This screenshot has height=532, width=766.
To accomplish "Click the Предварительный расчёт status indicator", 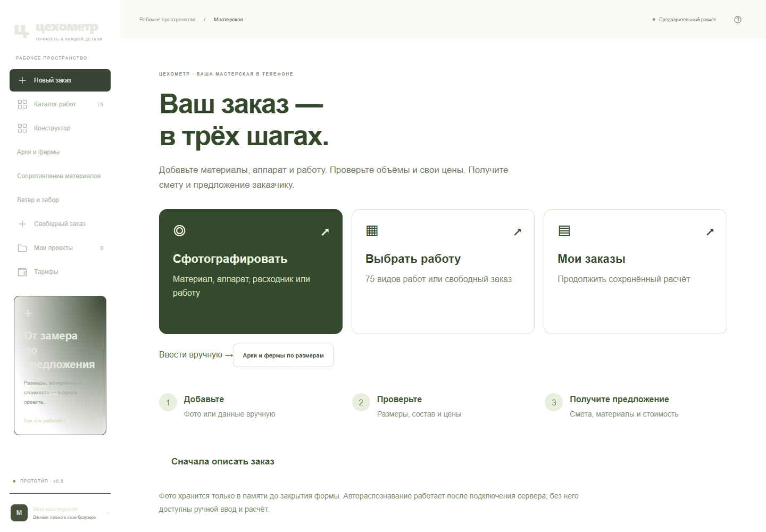I will pos(684,20).
